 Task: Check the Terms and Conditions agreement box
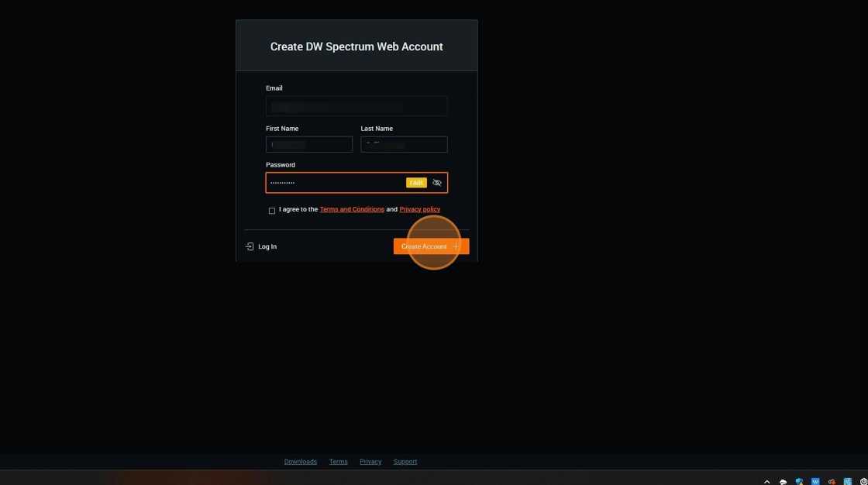[272, 211]
